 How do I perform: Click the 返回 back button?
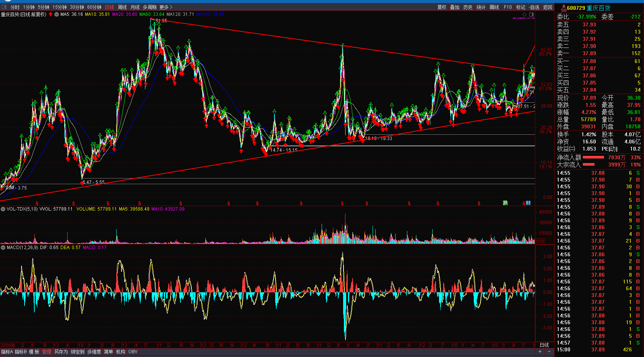pos(548,7)
